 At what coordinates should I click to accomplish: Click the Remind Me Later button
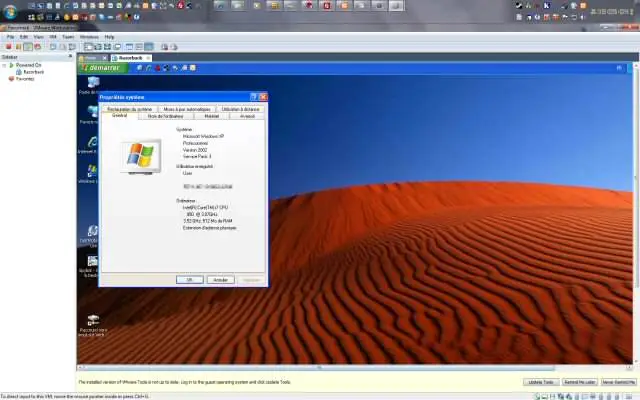click(x=579, y=382)
